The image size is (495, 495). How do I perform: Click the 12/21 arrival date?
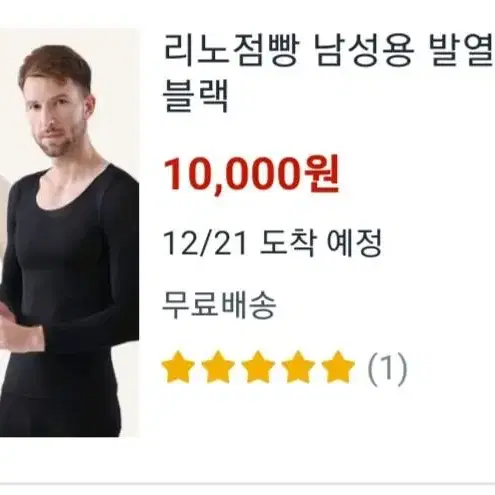205,243
